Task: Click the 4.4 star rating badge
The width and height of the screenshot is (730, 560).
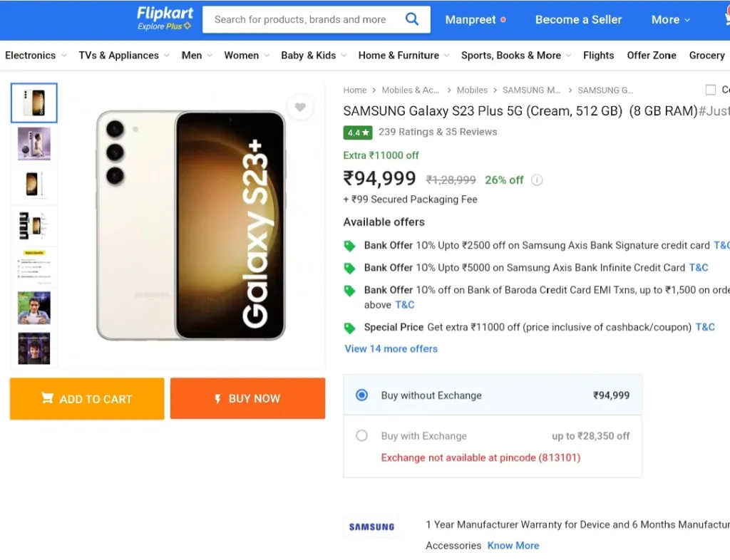Action: [358, 133]
